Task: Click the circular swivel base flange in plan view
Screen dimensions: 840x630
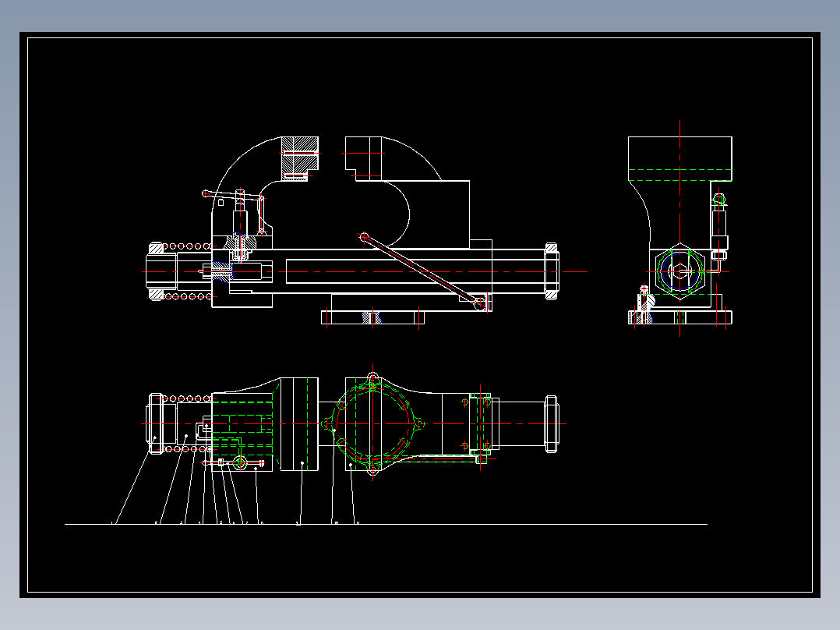Action: [x=372, y=423]
